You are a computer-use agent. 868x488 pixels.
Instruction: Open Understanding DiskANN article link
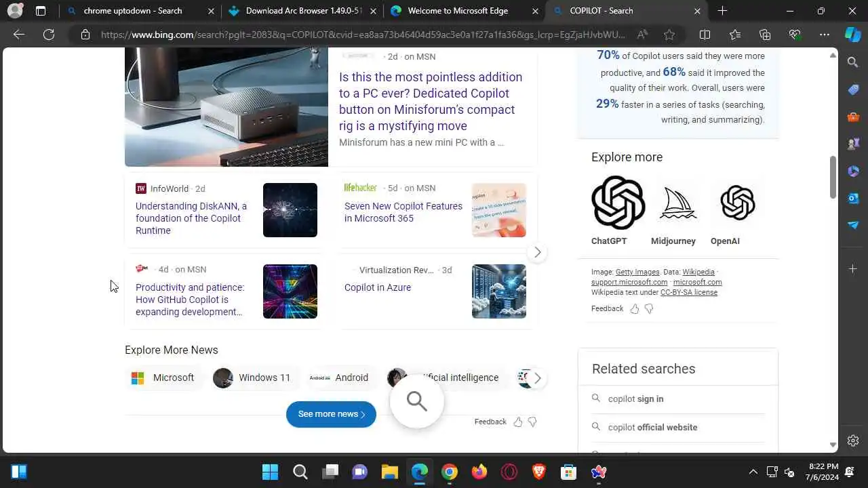pos(191,218)
